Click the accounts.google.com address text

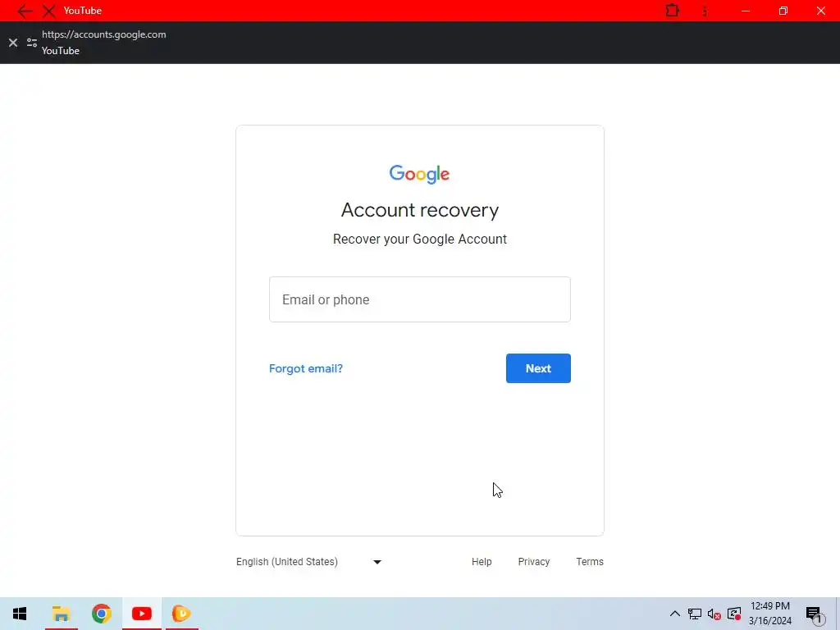pos(104,34)
